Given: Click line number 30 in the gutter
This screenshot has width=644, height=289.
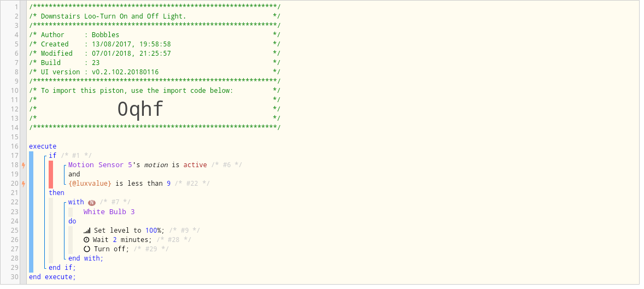Looking at the screenshot, I should [x=15, y=276].
